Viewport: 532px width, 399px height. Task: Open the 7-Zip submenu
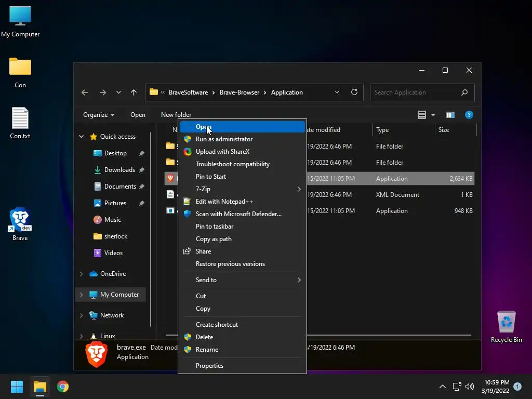242,189
